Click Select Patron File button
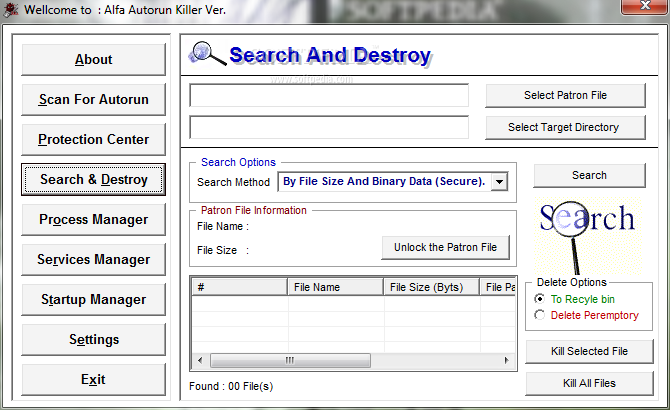The height and width of the screenshot is (410, 670). [565, 95]
